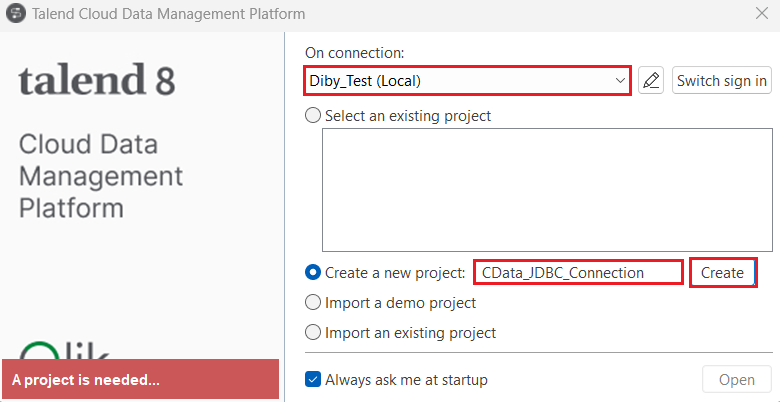Click the CData_JDBC_Connection project name field
The height and width of the screenshot is (402, 780).
click(x=578, y=272)
